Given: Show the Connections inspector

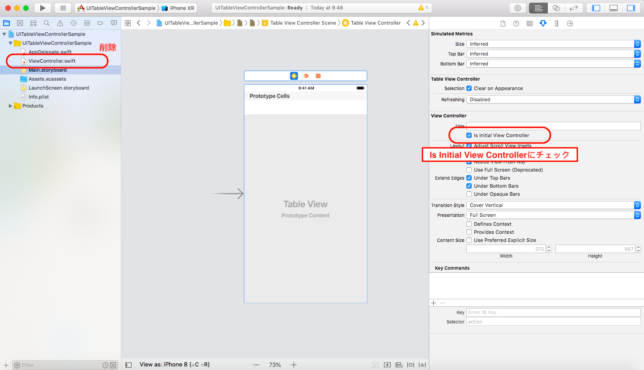Looking at the screenshot, I should pos(570,23).
